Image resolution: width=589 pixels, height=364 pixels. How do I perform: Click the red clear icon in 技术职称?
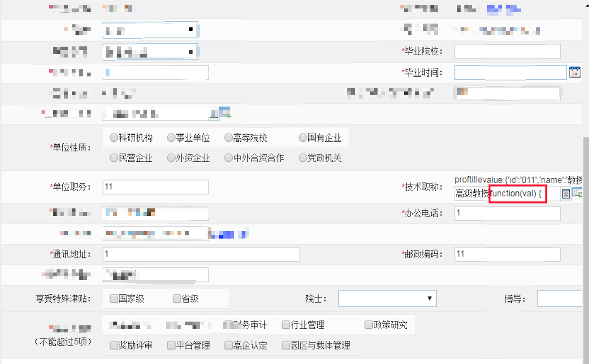(x=565, y=194)
